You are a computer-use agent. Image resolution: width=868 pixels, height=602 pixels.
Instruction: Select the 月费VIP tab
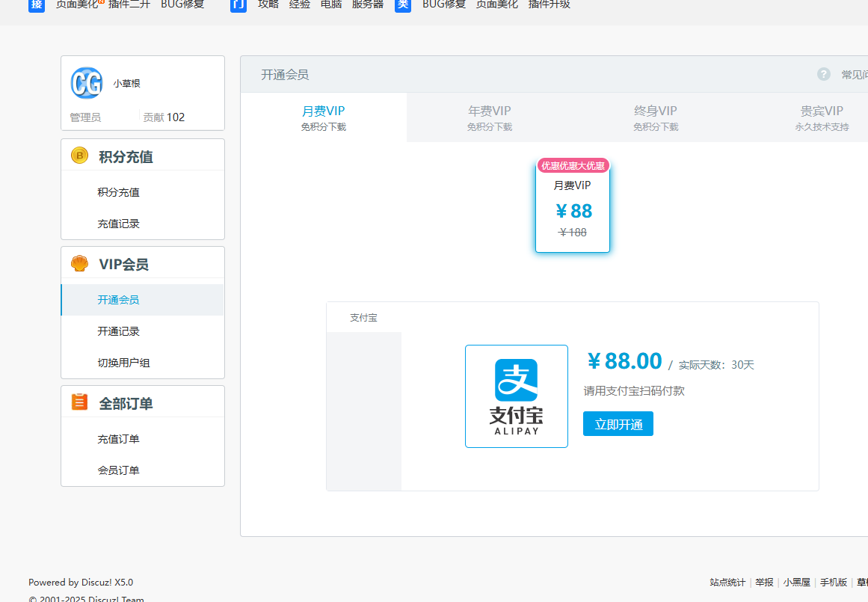(x=324, y=117)
